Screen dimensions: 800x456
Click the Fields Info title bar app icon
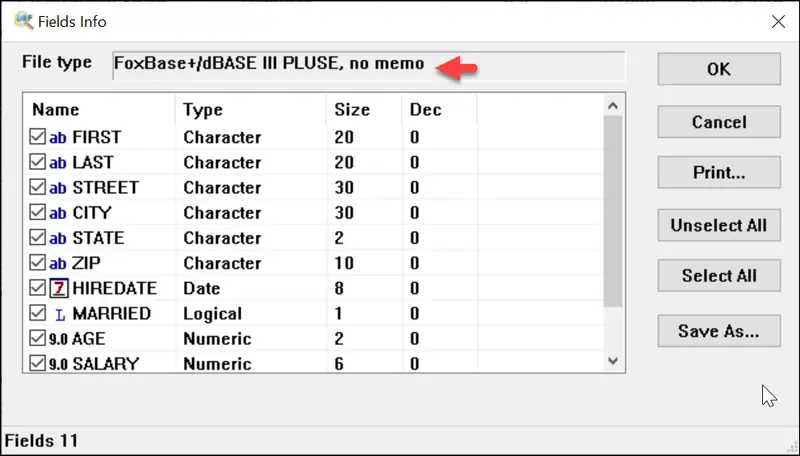[23, 21]
